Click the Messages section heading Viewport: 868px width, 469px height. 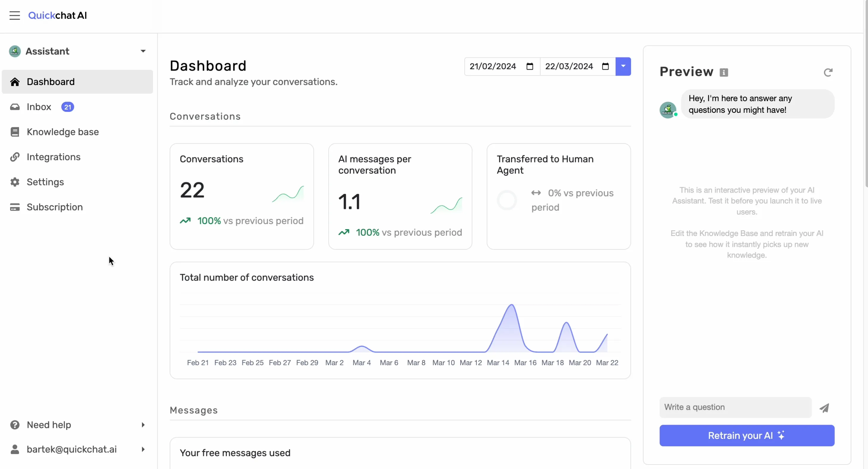click(x=194, y=410)
